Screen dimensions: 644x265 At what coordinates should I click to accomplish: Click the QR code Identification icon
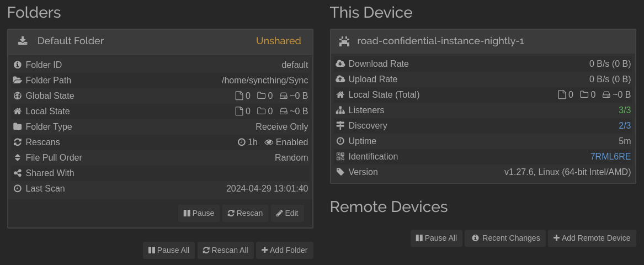pyautogui.click(x=340, y=157)
